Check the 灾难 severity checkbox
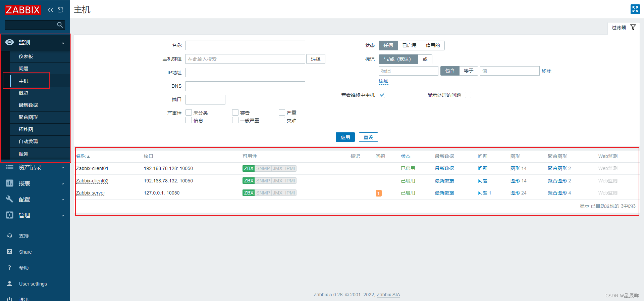This screenshot has width=644, height=301. (x=282, y=120)
